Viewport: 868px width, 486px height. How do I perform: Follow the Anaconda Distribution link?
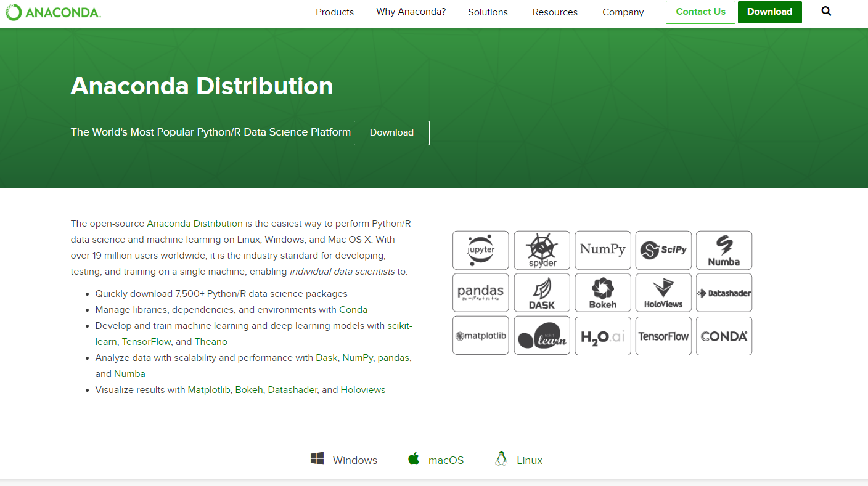tap(195, 224)
